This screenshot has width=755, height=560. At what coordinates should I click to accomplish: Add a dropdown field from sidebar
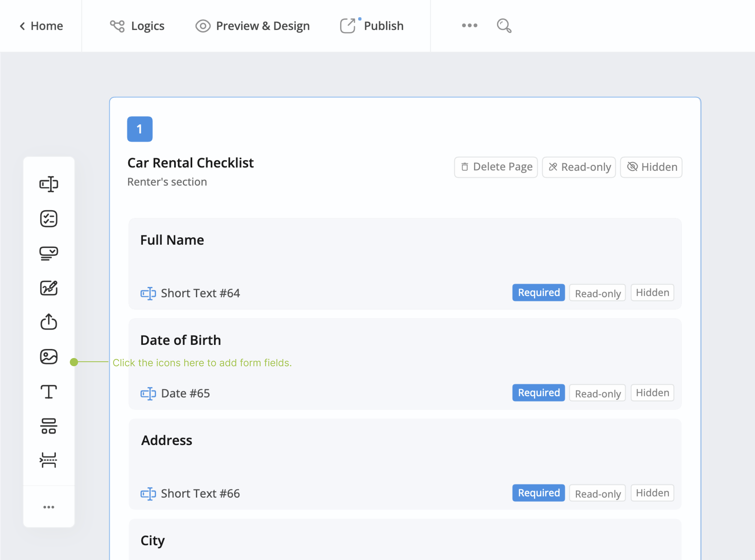pos(48,253)
